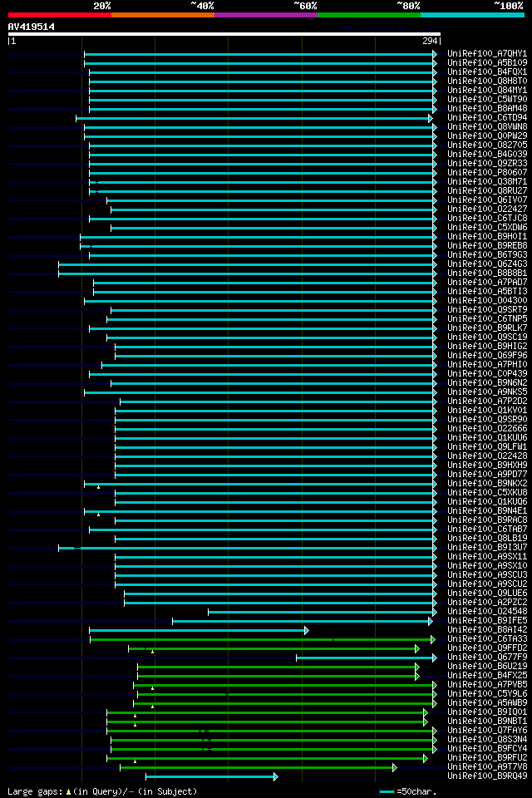Image resolution: width=532 pixels, height=798 pixels.
Task: Select label UniRef100_Q9LUE6
Action: (487, 594)
